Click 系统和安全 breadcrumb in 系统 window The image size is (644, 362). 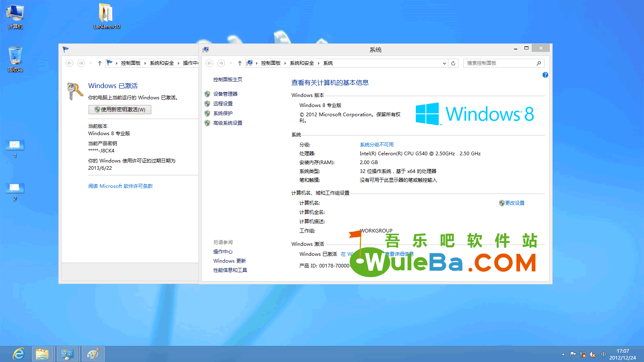(x=302, y=63)
